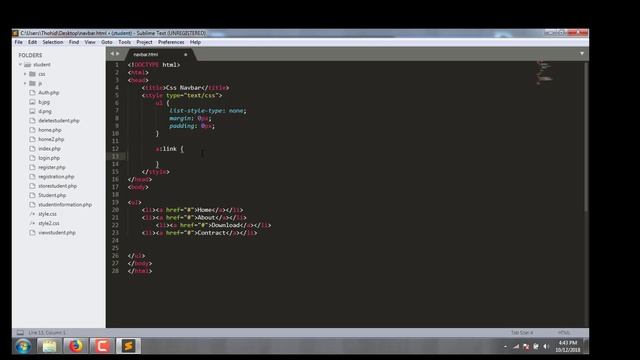Screen dimensions: 640x360
Task: Open viewstudent.php from sidebar
Action: (57, 233)
